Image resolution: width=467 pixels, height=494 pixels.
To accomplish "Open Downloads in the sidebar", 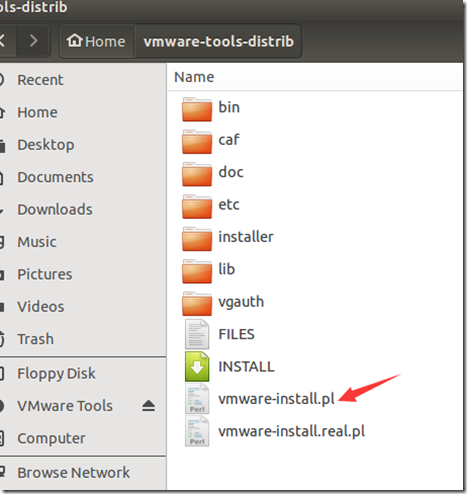I will [55, 209].
